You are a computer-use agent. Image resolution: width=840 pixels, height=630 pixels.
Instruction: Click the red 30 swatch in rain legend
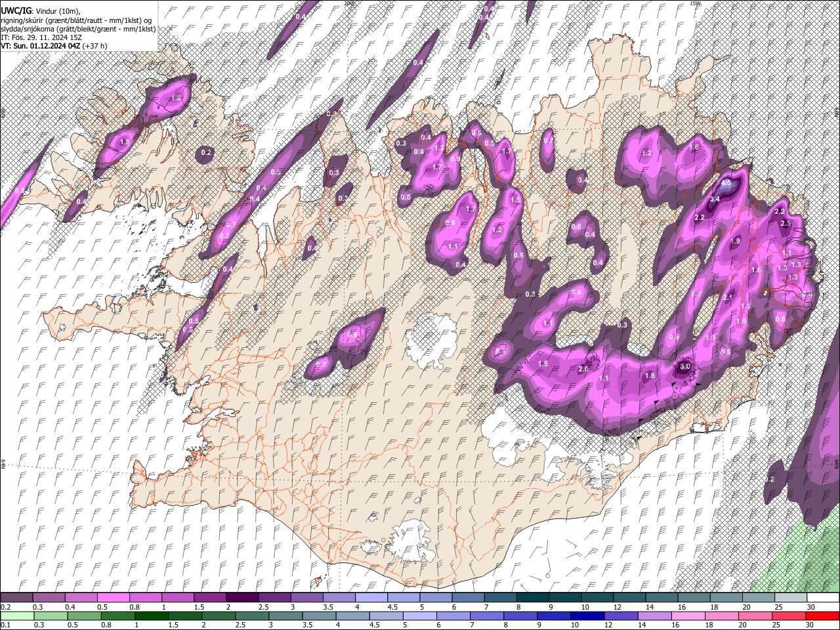click(x=822, y=616)
